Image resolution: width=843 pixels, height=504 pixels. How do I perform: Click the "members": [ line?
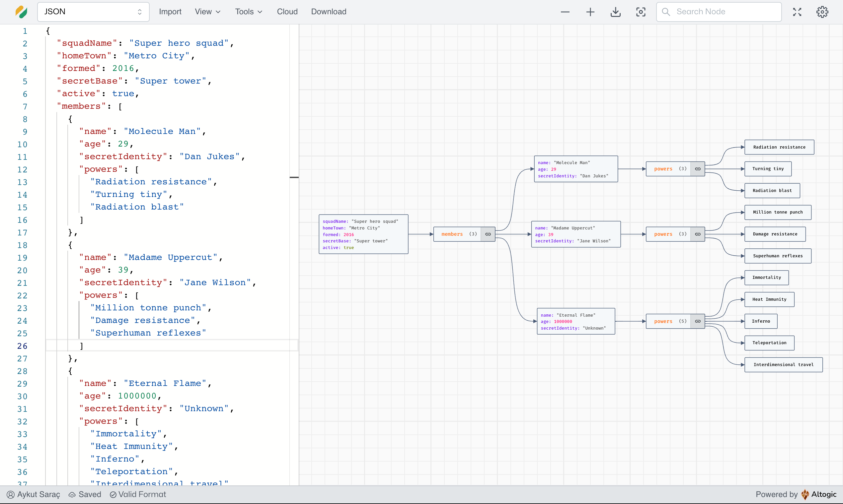[x=89, y=106]
